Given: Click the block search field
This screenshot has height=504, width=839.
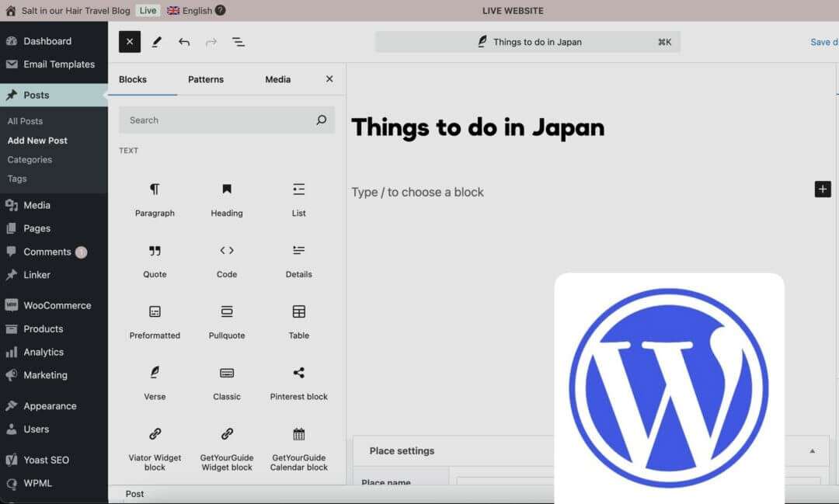Looking at the screenshot, I should (218, 120).
